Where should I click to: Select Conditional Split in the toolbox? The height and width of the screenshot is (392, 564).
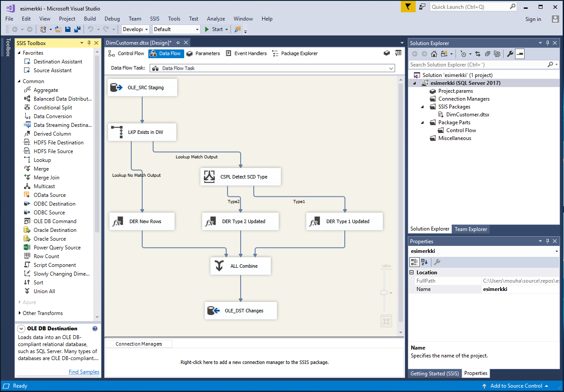coord(53,108)
